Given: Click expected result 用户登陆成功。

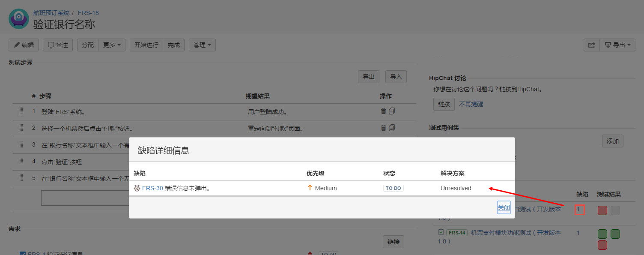Looking at the screenshot, I should point(267,112).
